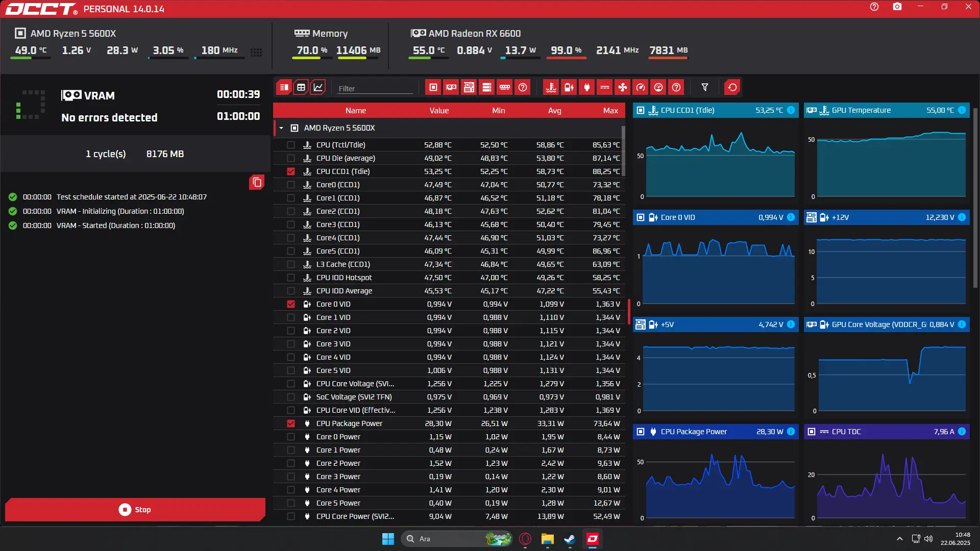
Task: Toggle the voltage sensor type filter
Action: point(569,87)
